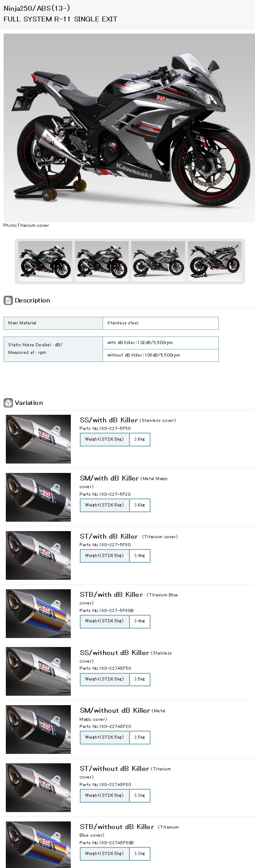Click the SS/without dB Killer title
255x868 pixels.
coord(114,653)
